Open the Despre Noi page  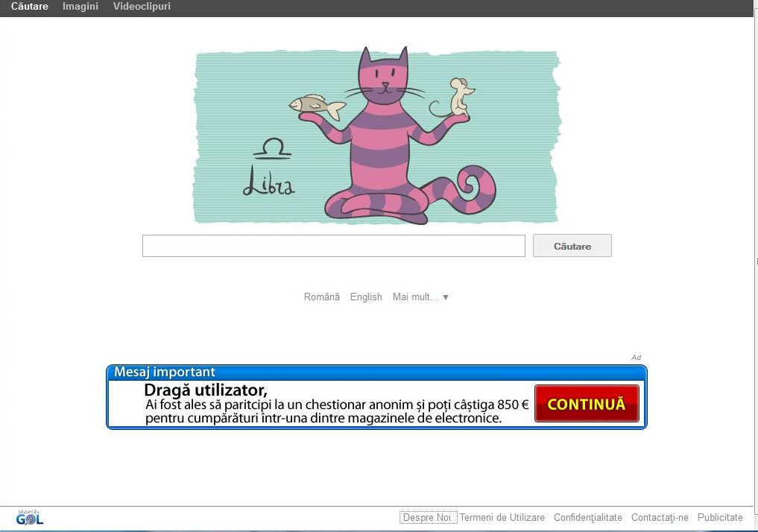[426, 517]
